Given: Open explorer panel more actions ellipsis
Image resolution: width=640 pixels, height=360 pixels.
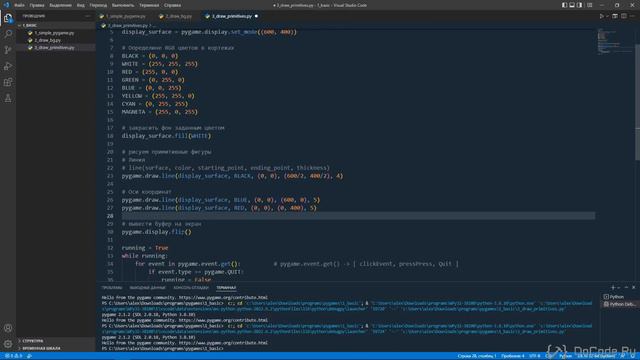Looking at the screenshot, I should click(x=88, y=16).
